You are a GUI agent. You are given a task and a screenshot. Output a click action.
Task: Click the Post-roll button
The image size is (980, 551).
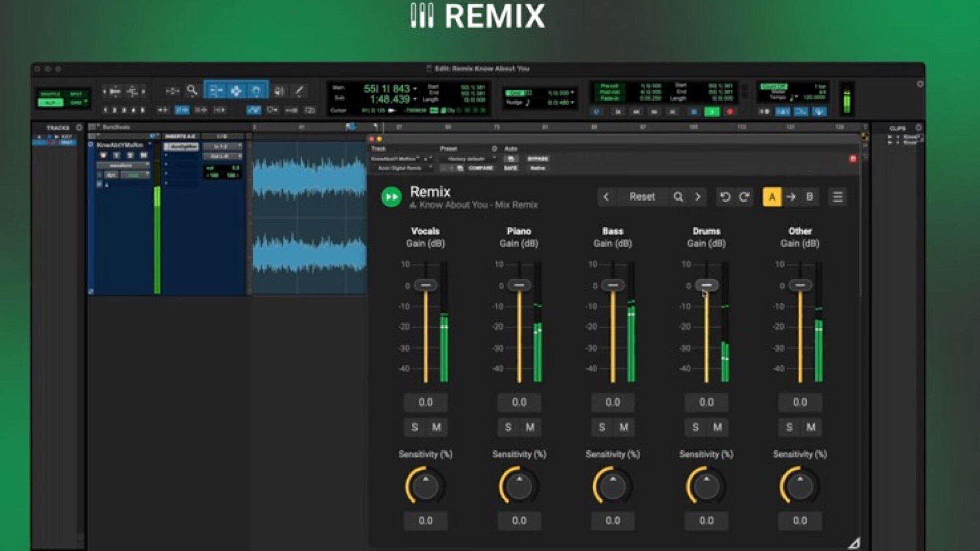point(609,92)
